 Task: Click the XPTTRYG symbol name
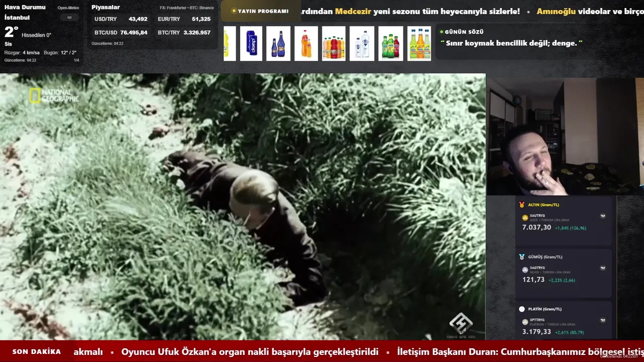[537, 320]
